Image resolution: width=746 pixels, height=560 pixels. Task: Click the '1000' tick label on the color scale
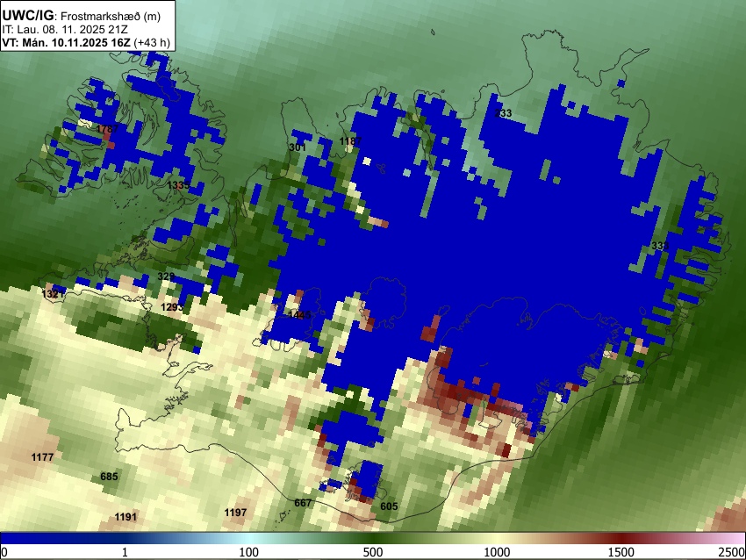click(x=497, y=552)
